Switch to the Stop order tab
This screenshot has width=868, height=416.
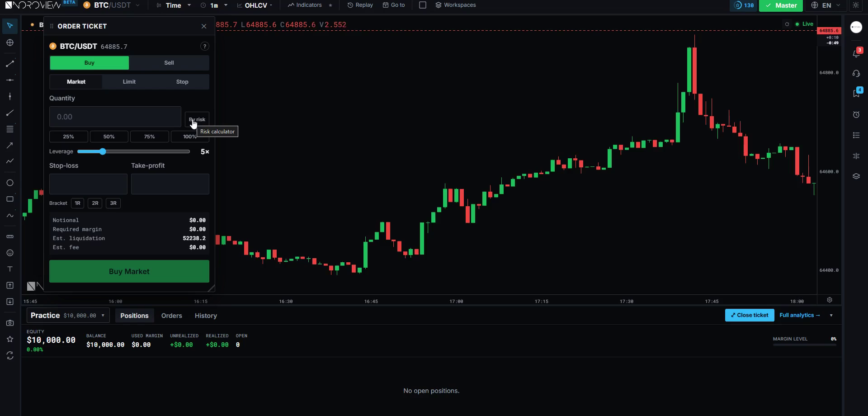(182, 82)
